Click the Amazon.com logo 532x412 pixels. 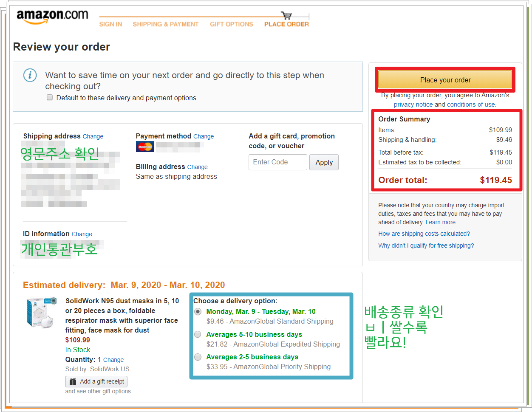[x=52, y=17]
